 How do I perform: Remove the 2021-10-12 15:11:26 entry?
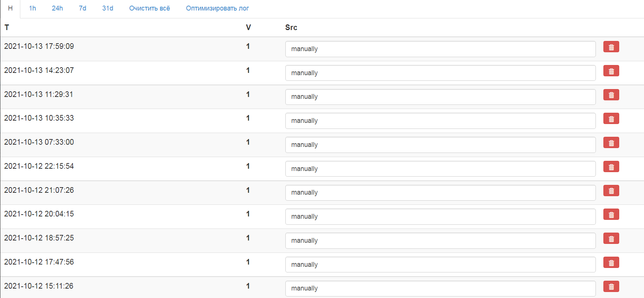click(611, 287)
